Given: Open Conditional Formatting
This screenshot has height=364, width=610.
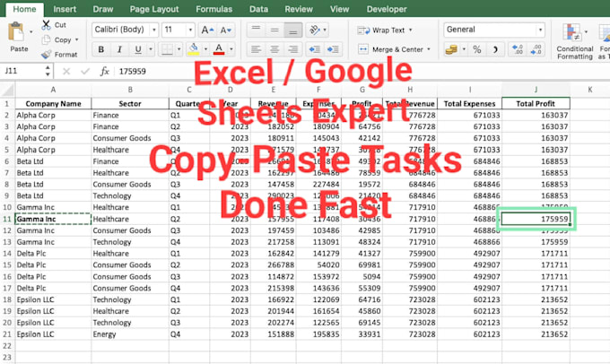Looking at the screenshot, I should click(575, 41).
